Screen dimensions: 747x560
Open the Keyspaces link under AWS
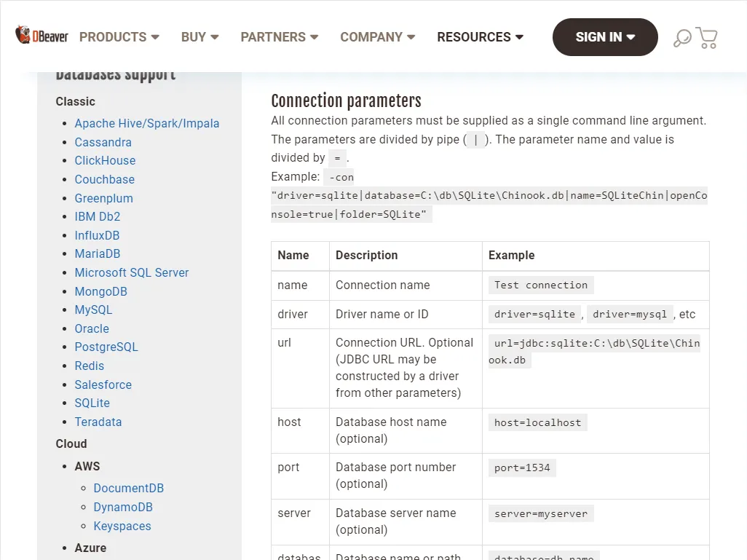click(x=122, y=527)
